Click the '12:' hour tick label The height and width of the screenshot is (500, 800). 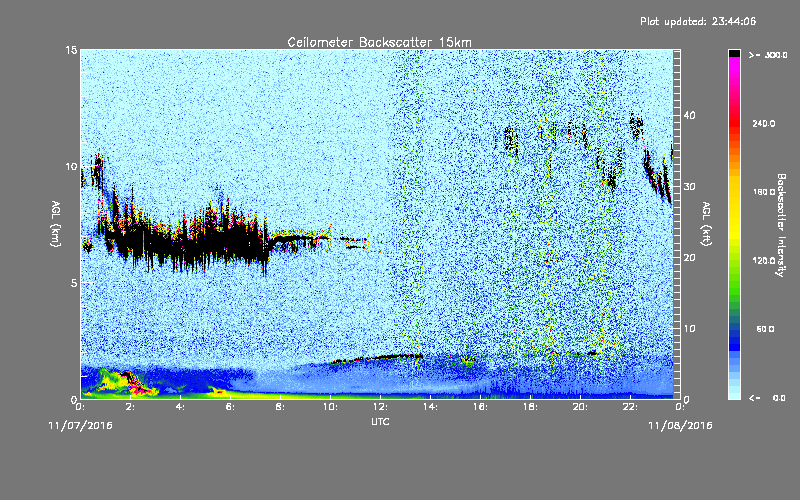(x=380, y=407)
